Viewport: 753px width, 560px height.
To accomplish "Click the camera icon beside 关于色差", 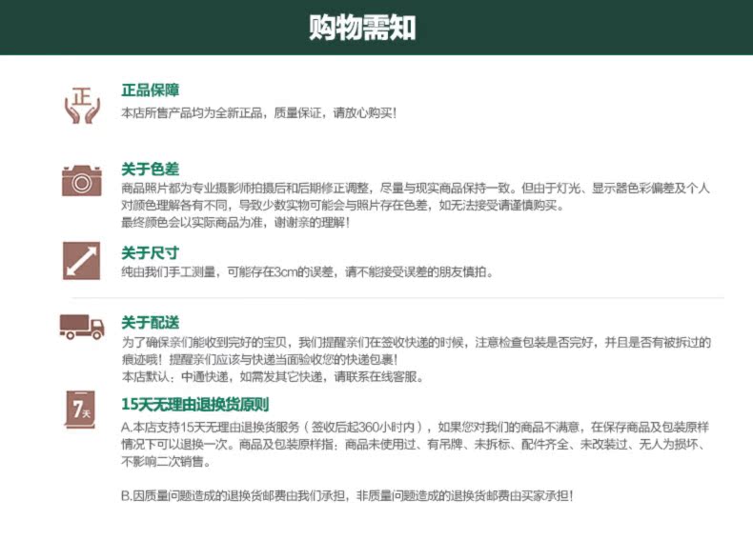I will pos(82,180).
